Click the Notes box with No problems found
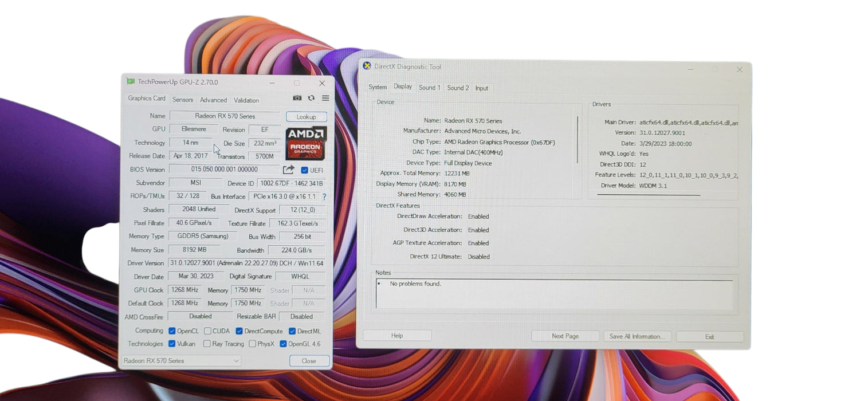868x401 pixels. point(554,295)
